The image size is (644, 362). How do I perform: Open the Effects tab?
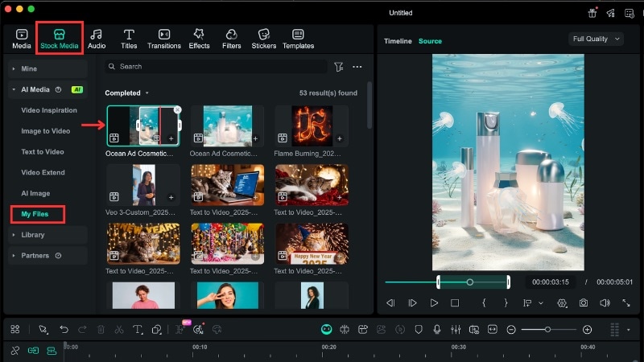[199, 39]
